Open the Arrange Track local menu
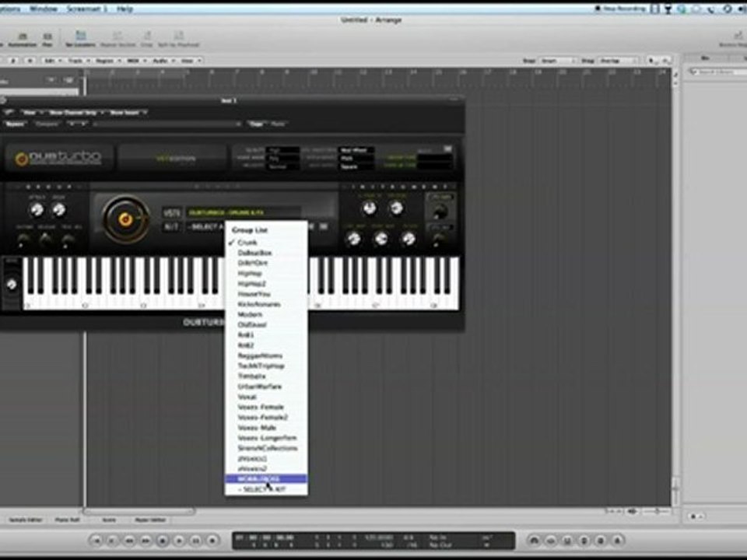 point(78,61)
